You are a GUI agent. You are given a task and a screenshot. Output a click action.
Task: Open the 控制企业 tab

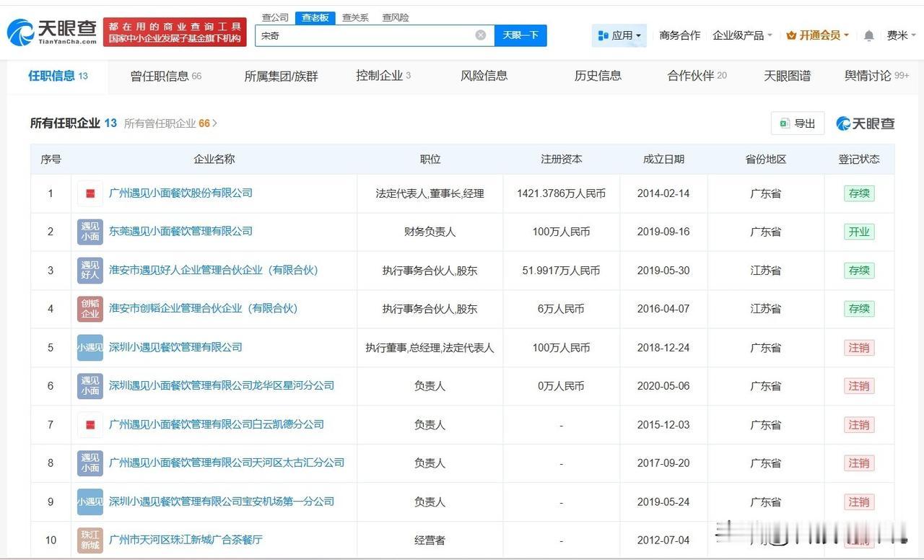(383, 76)
